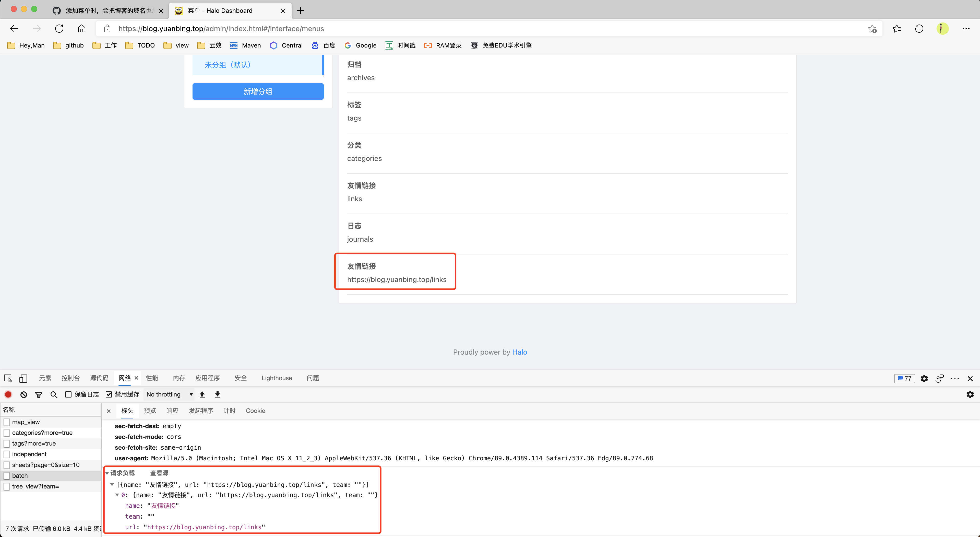This screenshot has width=980, height=537.
Task: Uncheck the 禁用缓存 checkbox
Action: click(109, 394)
